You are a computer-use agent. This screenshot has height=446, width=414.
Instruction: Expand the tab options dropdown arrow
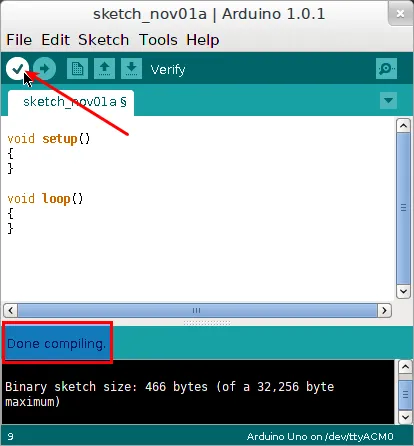point(388,100)
